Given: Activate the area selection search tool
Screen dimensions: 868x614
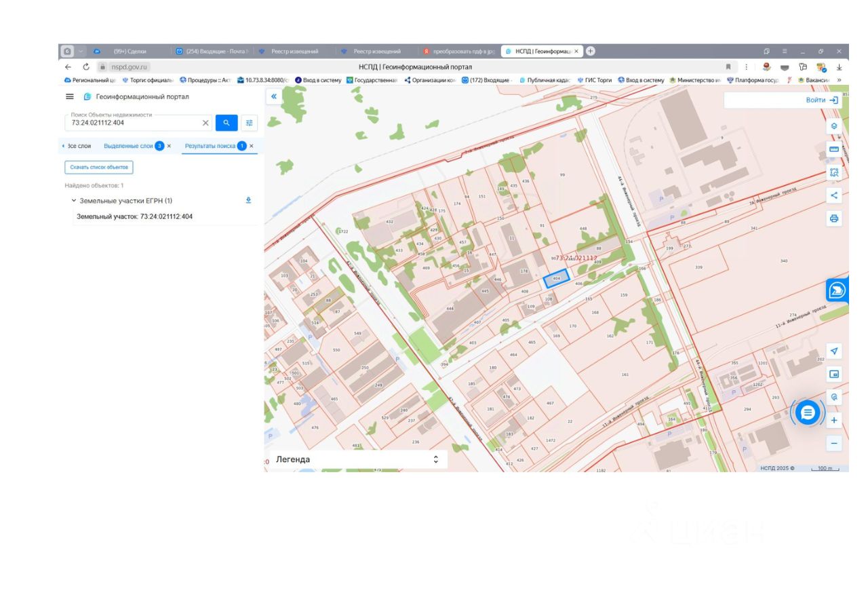Looking at the screenshot, I should (x=834, y=172).
